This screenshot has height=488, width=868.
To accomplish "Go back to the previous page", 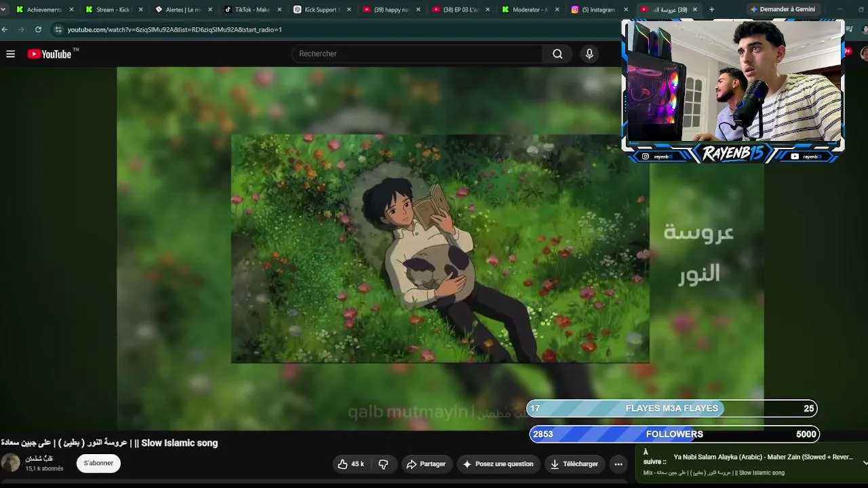I will tap(5, 30).
